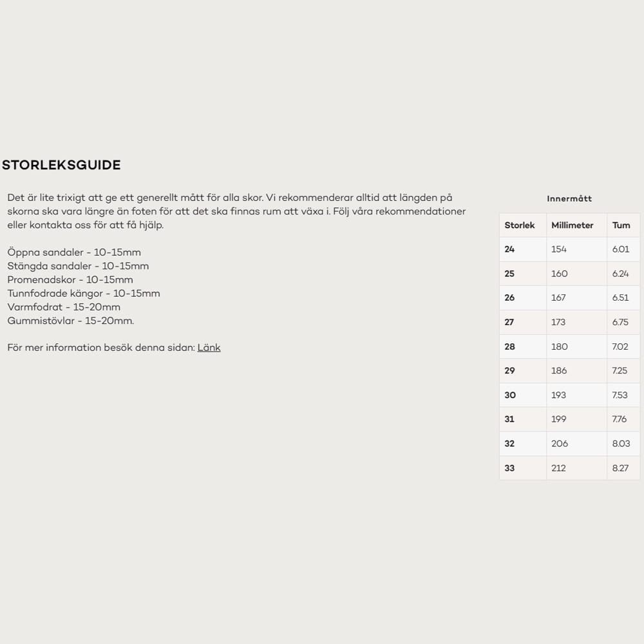Click size 27 in table
644x644 pixels.
(x=510, y=322)
